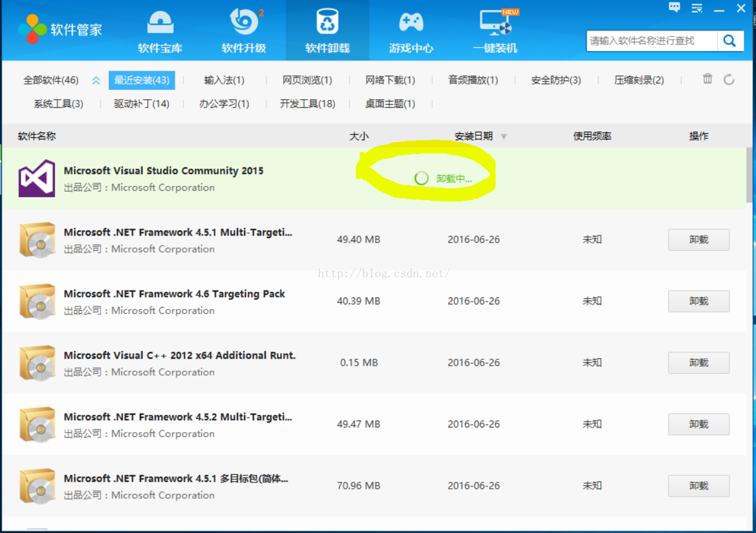Screen dimensions: 756x533
Task: Click icon of .NET Framework 4.5.1 多目标包 row
Action: pyautogui.click(x=37, y=486)
